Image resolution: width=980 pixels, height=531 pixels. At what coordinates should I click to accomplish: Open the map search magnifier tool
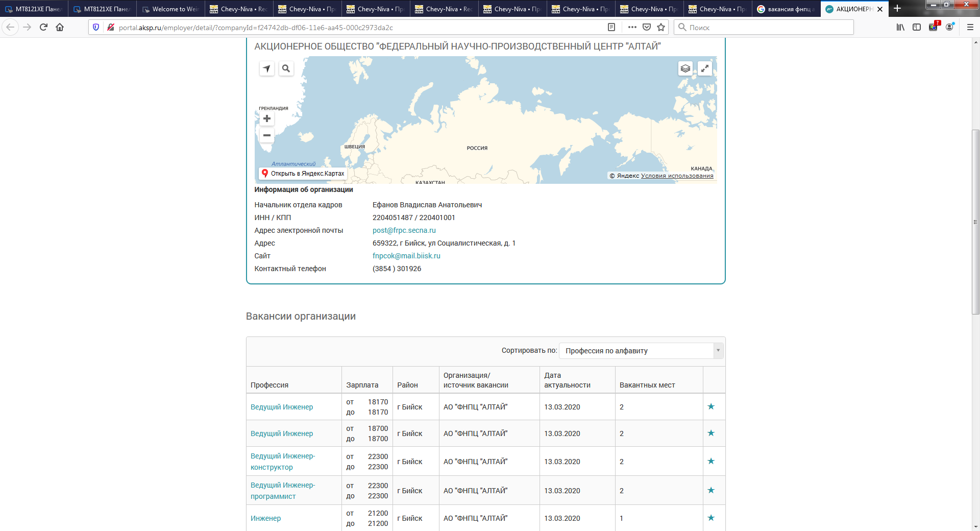(286, 68)
